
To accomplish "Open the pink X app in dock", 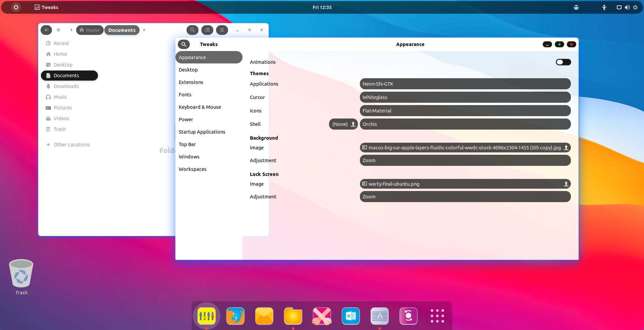I will click(x=322, y=316).
